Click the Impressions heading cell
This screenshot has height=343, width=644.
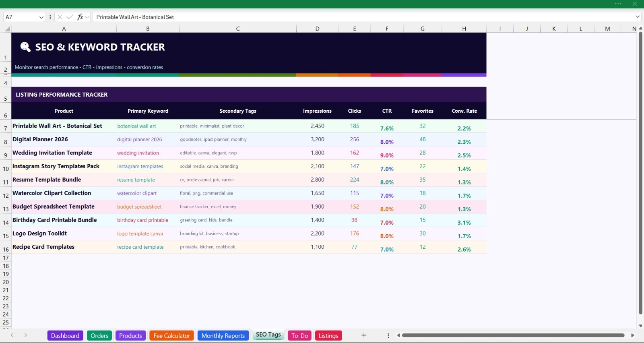[317, 111]
